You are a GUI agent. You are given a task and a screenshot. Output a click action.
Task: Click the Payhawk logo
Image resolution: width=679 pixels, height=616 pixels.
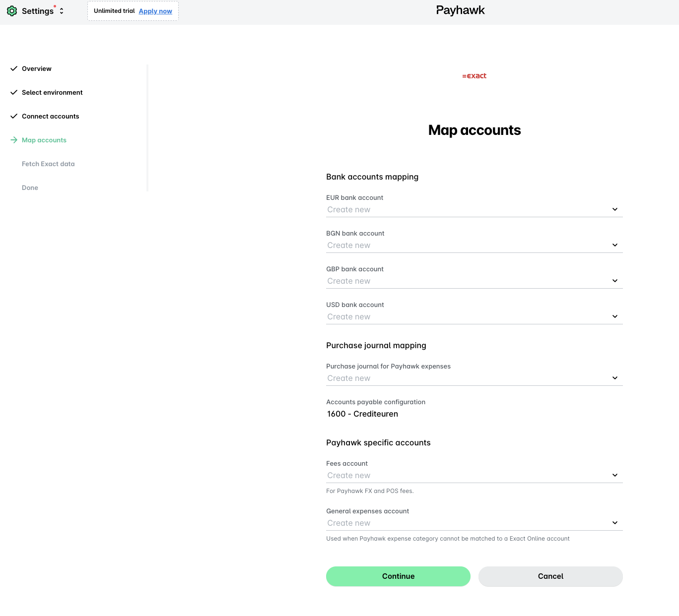(x=461, y=10)
